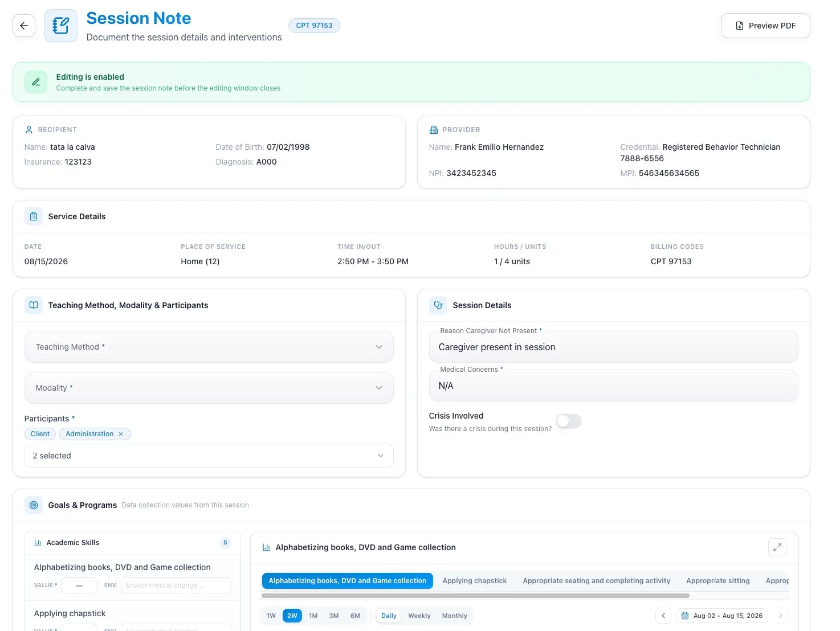840x631 pixels.
Task: Click Environmental change field for Alphabetizing books
Action: tap(176, 585)
